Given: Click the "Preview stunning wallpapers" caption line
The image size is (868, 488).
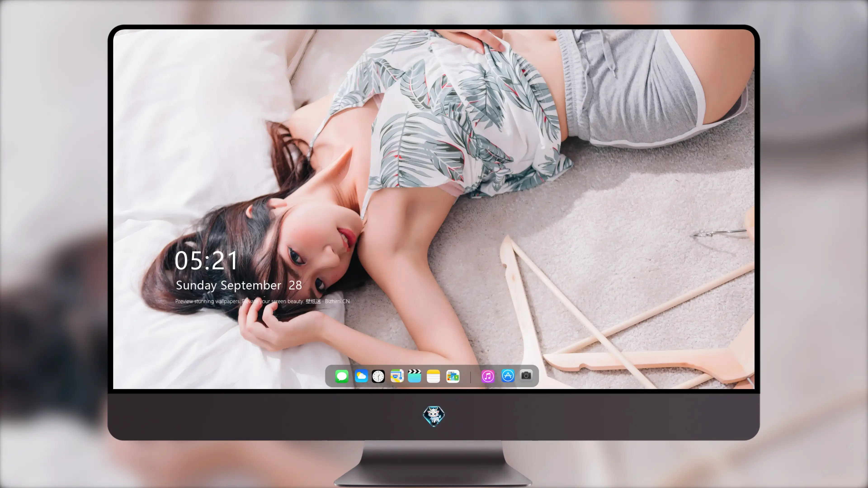Looking at the screenshot, I should [262, 301].
